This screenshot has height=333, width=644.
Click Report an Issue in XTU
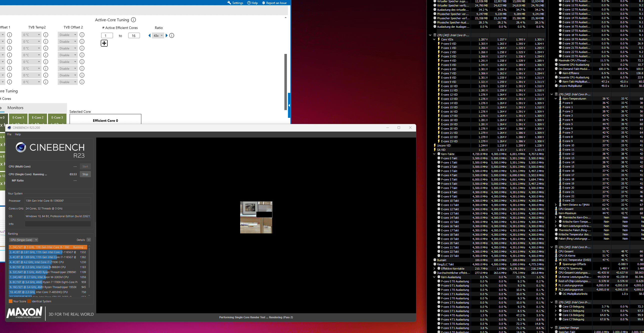click(x=274, y=3)
